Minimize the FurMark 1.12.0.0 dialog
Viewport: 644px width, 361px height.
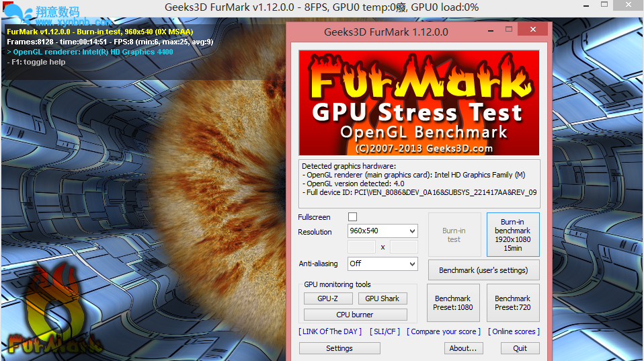coord(490,30)
